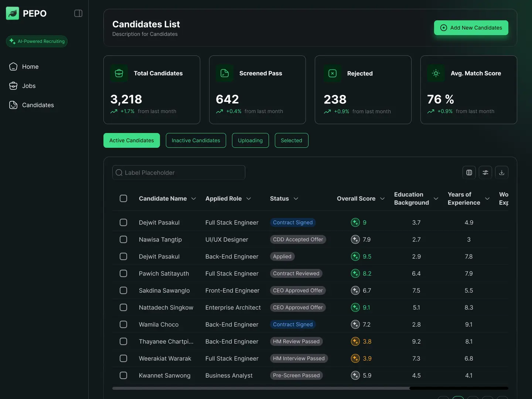Click the PEPO leaf logo
Image resolution: width=532 pixels, height=399 pixels.
13,13
